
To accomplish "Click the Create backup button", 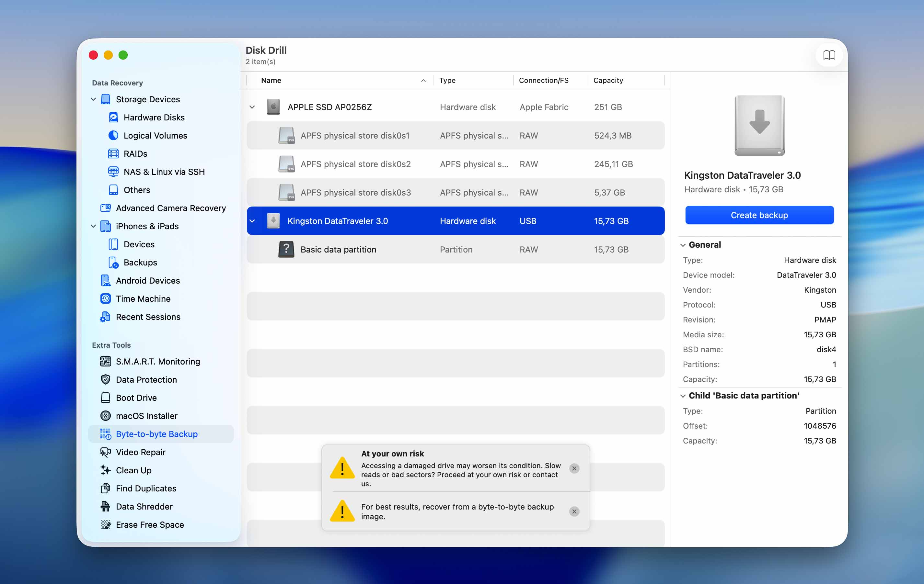I will [759, 215].
